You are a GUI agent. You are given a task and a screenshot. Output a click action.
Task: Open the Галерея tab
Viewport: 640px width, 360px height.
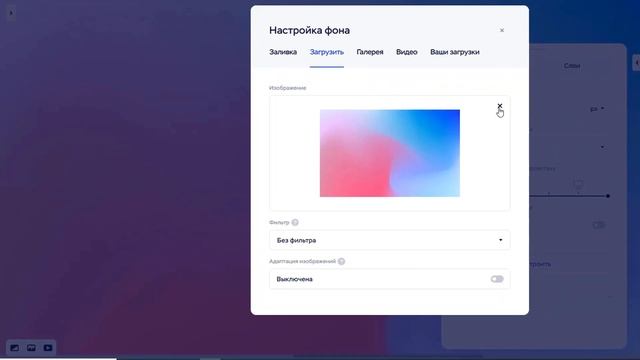370,52
